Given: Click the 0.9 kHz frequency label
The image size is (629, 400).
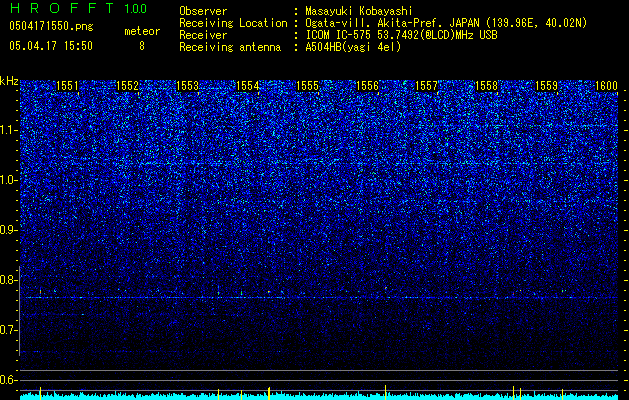Looking at the screenshot, I should tap(7, 230).
